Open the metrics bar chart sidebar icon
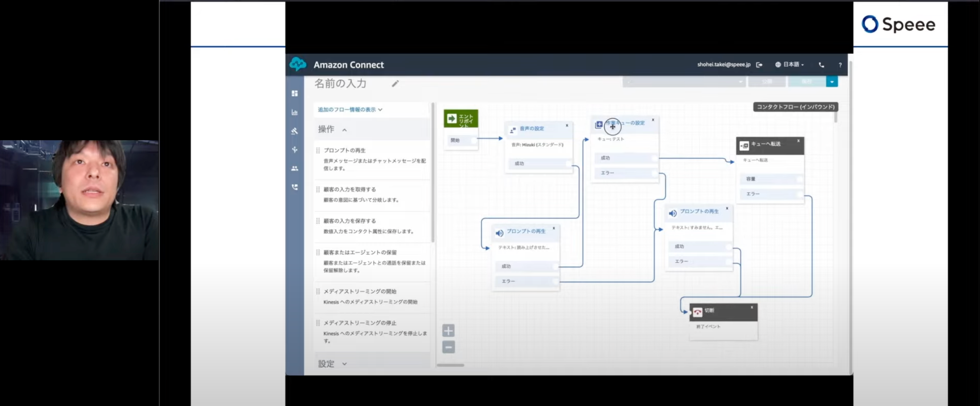The image size is (980, 406). coord(295,112)
